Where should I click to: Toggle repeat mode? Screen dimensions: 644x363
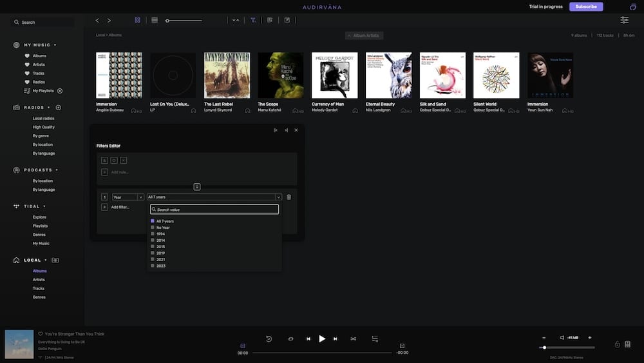pos(291,338)
